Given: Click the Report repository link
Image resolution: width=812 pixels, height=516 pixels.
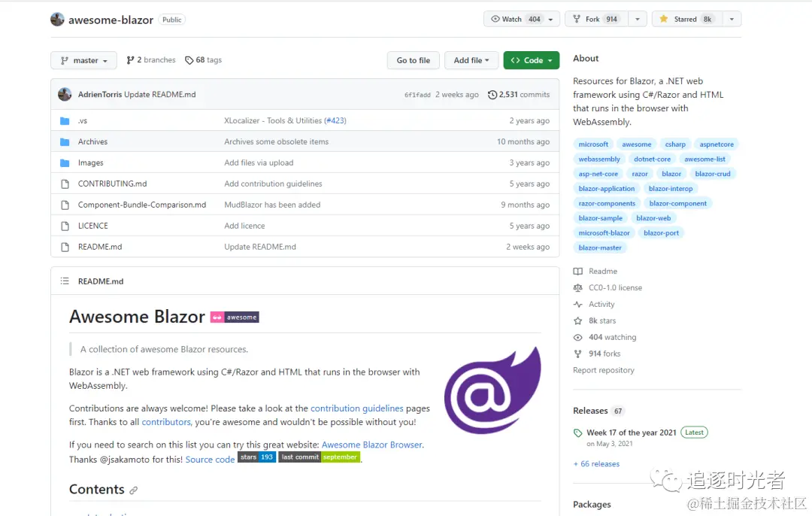Looking at the screenshot, I should click(603, 370).
